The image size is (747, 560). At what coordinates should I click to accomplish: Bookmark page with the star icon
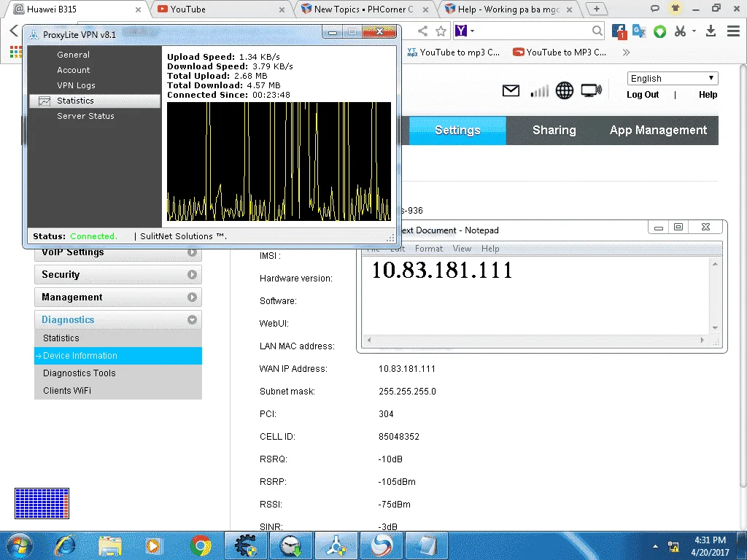point(441,31)
